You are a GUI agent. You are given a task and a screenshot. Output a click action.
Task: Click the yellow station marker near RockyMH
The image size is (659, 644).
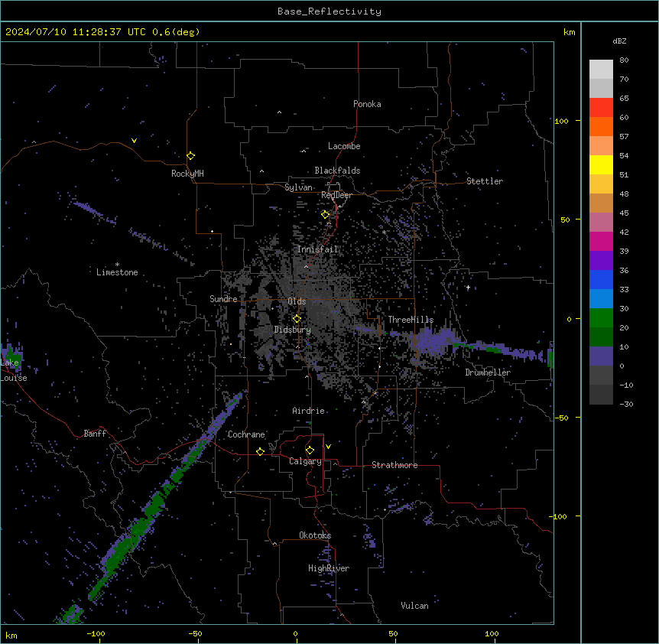coord(190,156)
